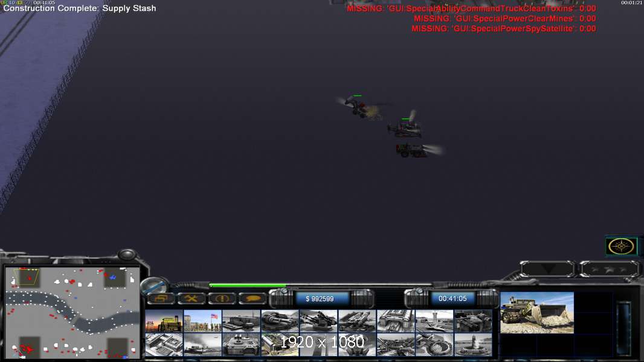The image size is (644, 362).
Task: Click 'Construction Complete: Supply Stash' message
Action: [80, 8]
